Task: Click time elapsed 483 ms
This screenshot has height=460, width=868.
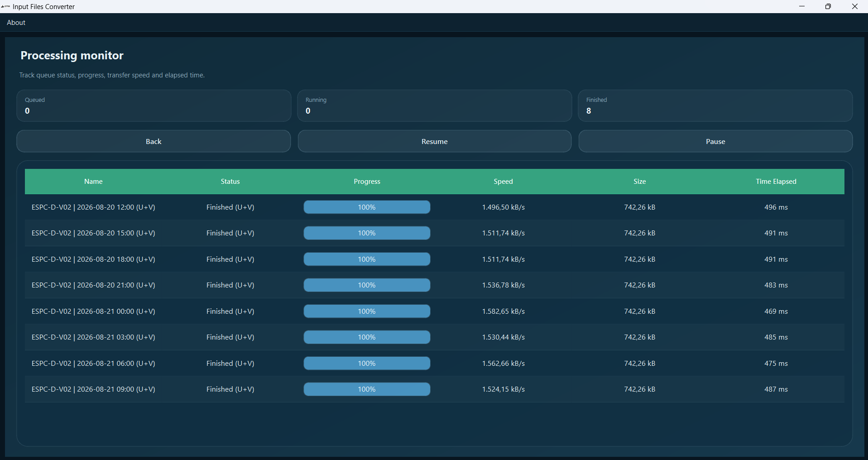Action: tap(776, 285)
